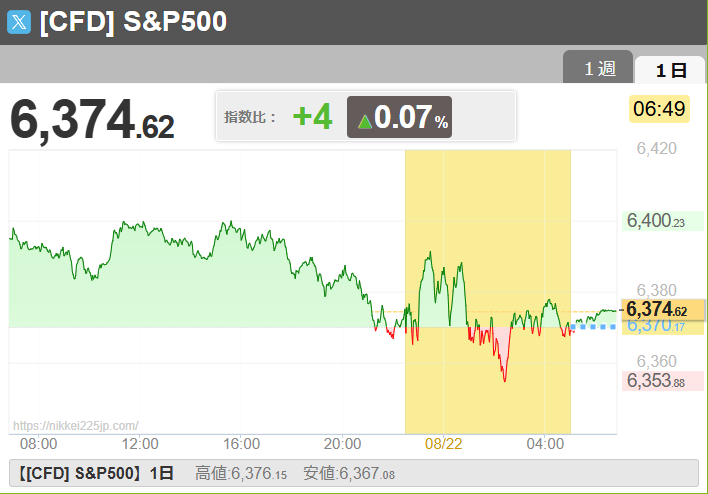
Task: Switch to the 1週 tab
Action: coord(598,68)
